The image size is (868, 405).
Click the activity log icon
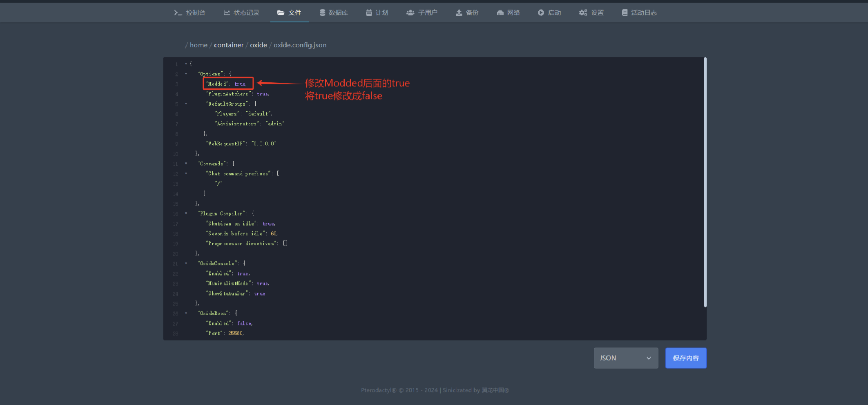625,13
